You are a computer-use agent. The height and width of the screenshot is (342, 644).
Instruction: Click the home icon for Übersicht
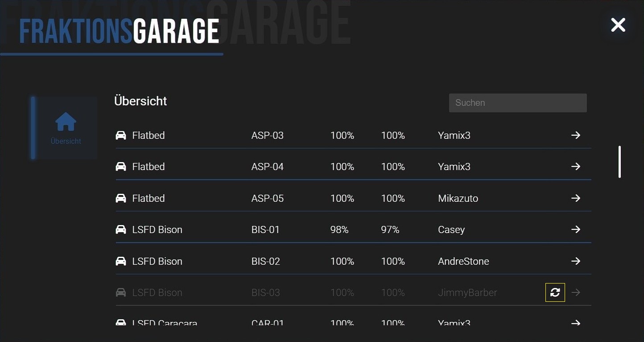click(66, 121)
